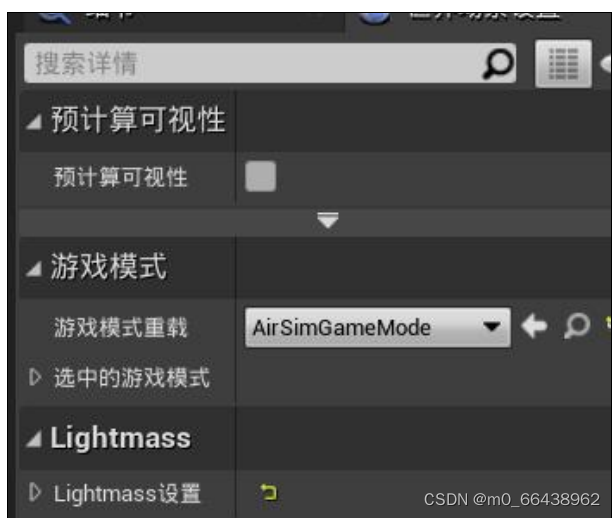Browse to asset with magnifier next to AirSimGameMode
The height and width of the screenshot is (518, 616).
(x=577, y=326)
